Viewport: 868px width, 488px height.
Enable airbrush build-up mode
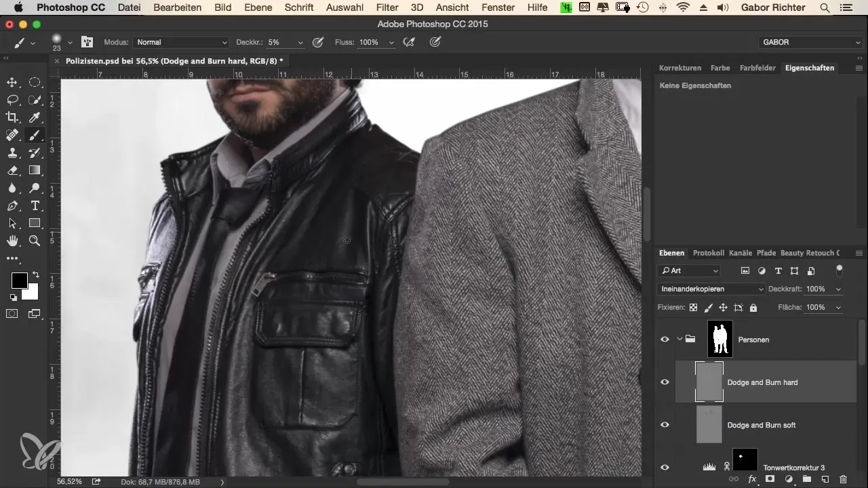coord(409,42)
